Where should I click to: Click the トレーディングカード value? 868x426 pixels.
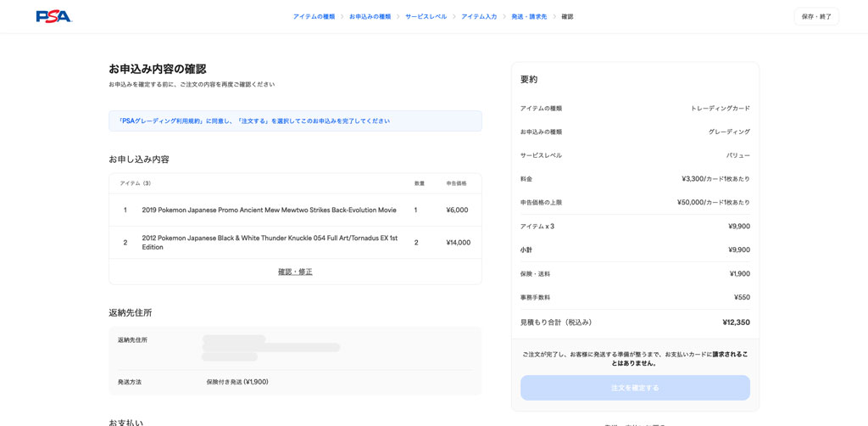pyautogui.click(x=721, y=109)
